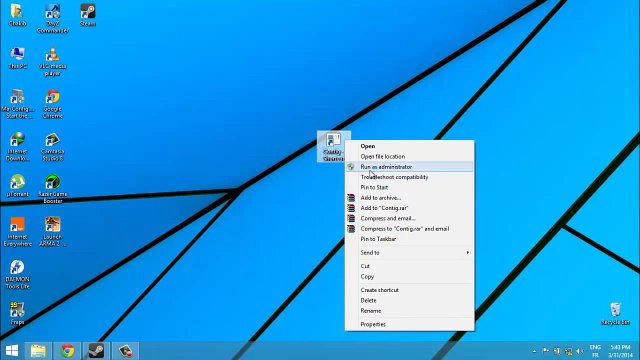Launch VLC media player from desktop

(x=52, y=61)
